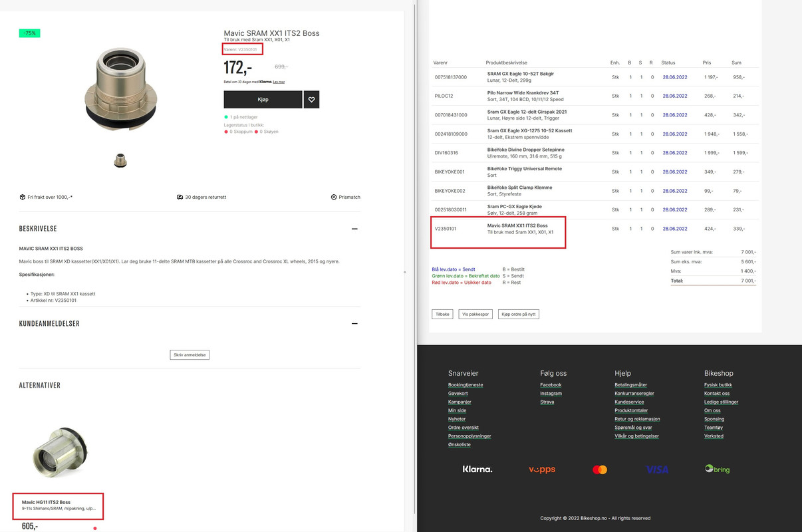This screenshot has height=532, width=802.
Task: Open Facebook link under Følg oss
Action: point(551,385)
